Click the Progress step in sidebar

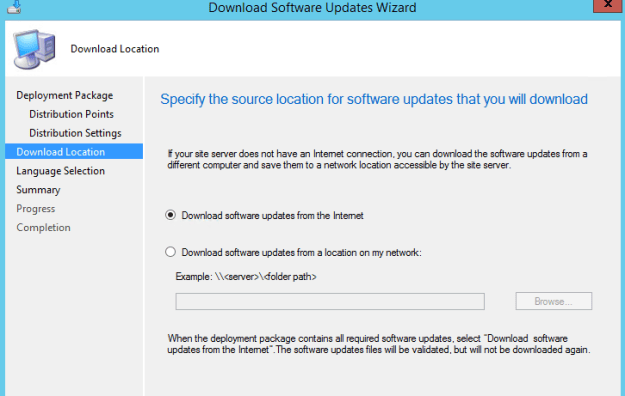[x=35, y=209]
